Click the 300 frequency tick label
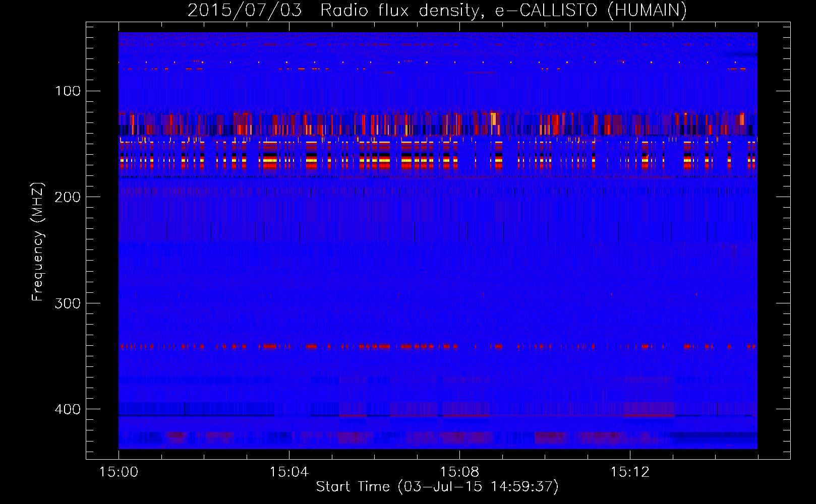The width and height of the screenshot is (816, 504). pos(68,303)
